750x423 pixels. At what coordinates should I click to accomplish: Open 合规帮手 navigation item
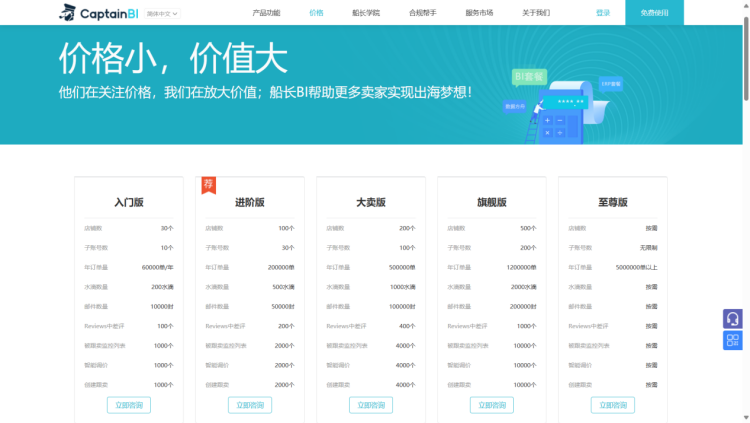coord(423,13)
